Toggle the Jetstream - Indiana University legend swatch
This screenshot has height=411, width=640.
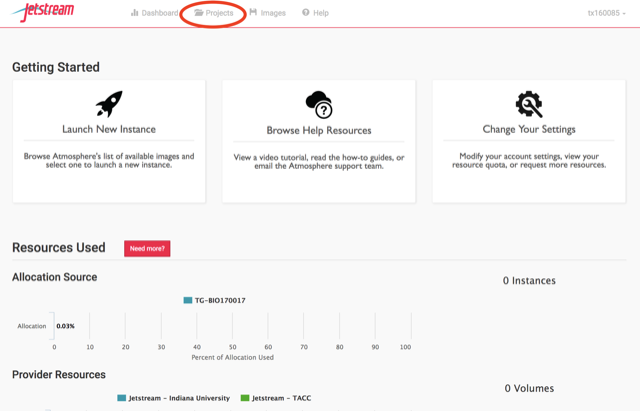pyautogui.click(x=122, y=398)
